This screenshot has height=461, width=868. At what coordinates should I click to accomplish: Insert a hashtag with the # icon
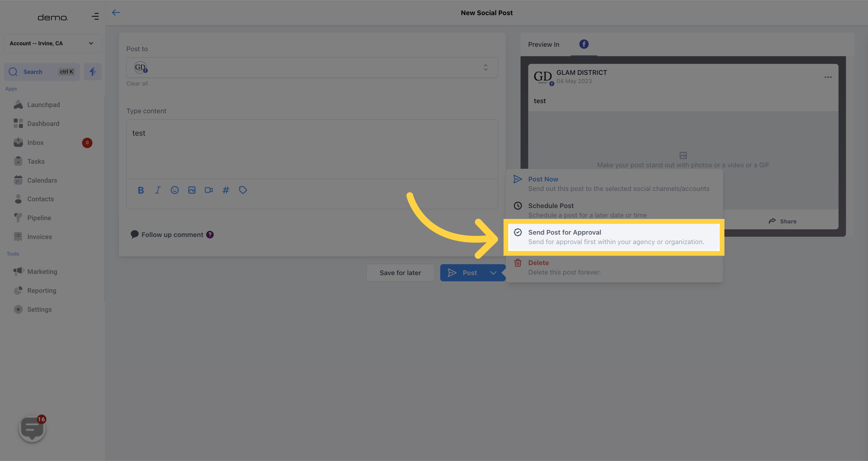tap(226, 190)
